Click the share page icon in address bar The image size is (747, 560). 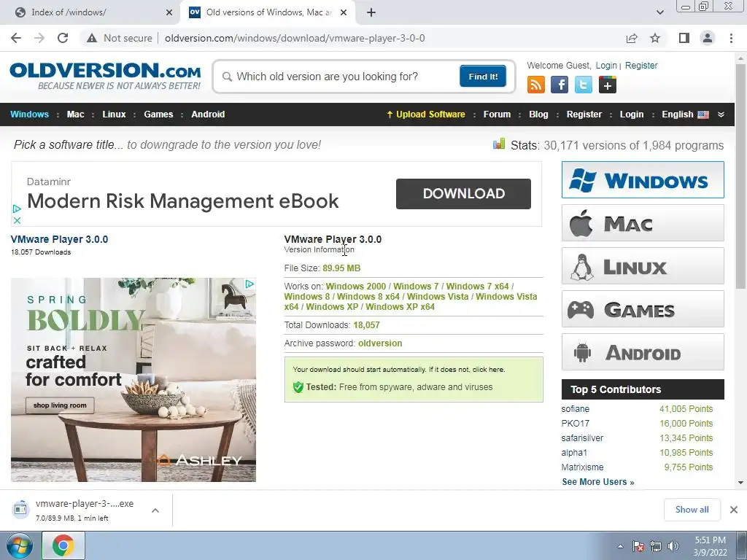632,38
